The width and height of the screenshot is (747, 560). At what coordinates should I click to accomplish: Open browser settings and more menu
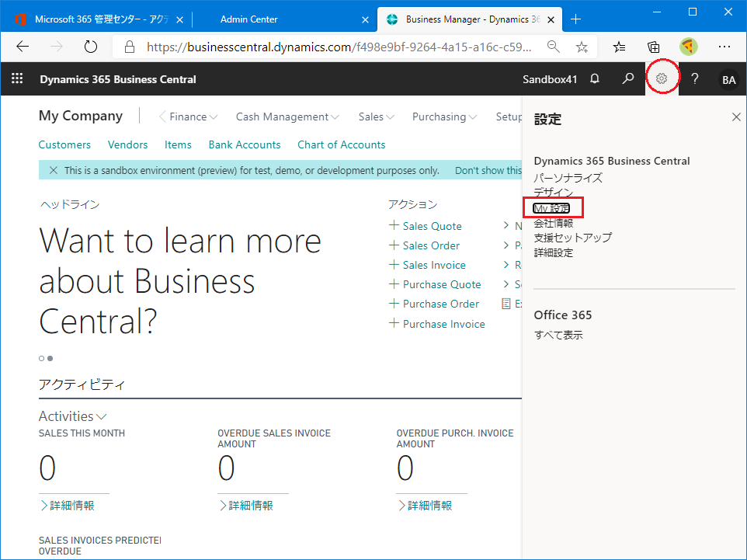click(724, 47)
